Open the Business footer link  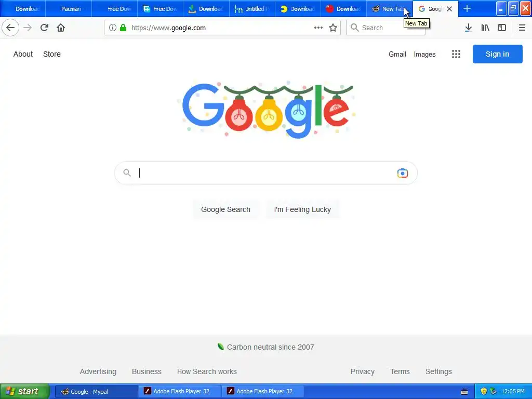click(x=147, y=371)
